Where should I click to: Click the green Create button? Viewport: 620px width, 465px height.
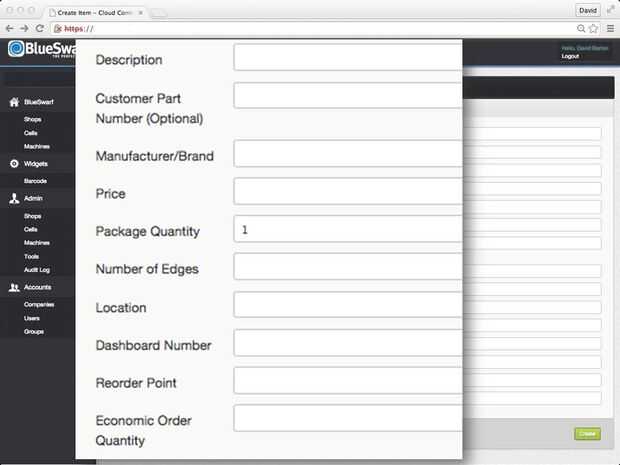pos(587,434)
